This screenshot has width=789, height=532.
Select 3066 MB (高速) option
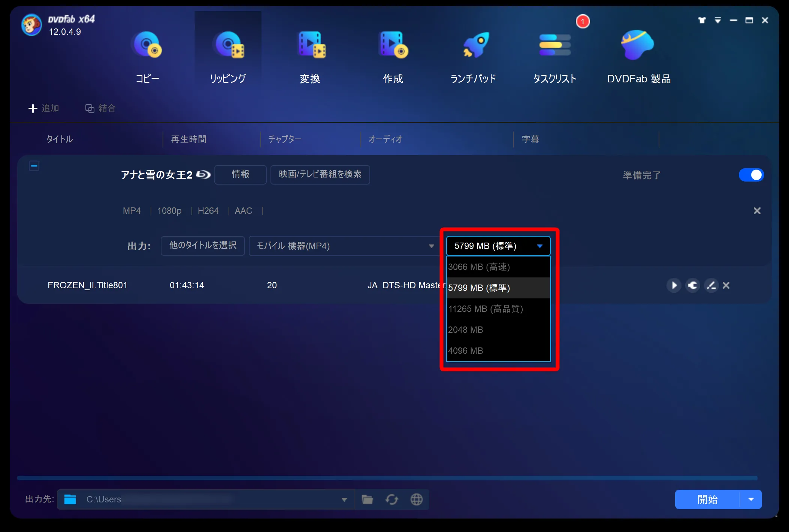click(498, 267)
